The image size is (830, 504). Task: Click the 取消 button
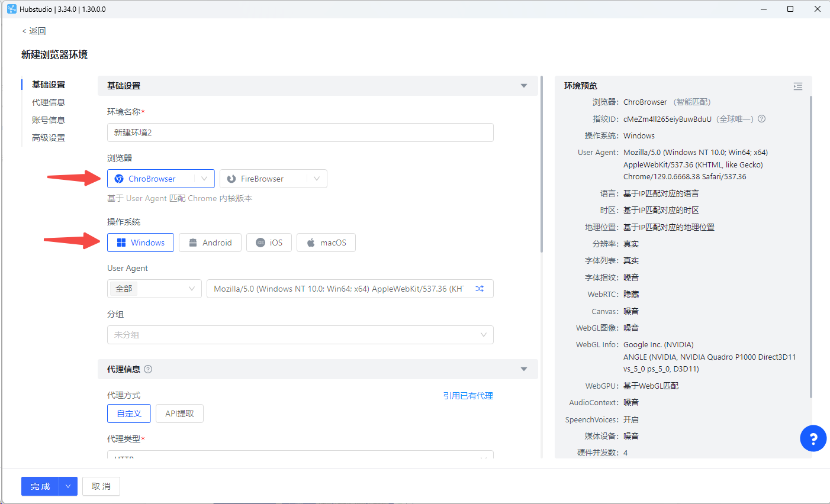coord(101,486)
